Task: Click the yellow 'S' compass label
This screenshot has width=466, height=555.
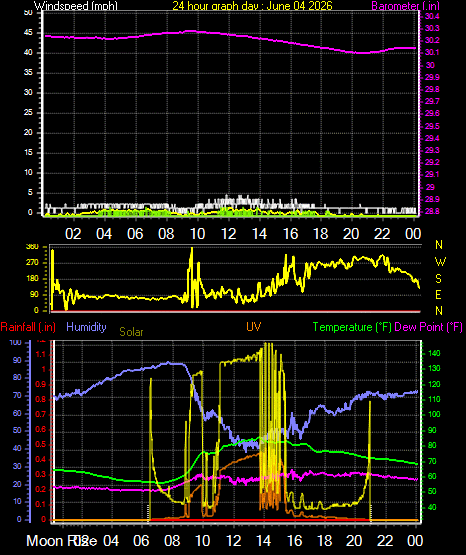Action: 438,279
